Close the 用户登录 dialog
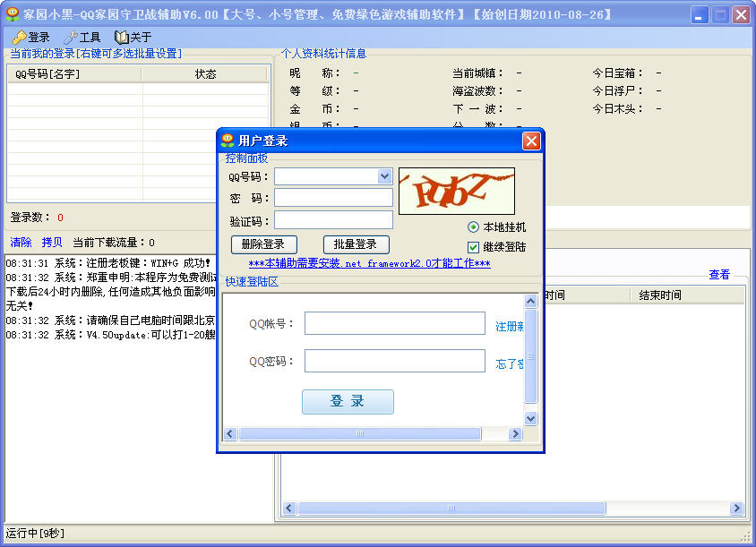This screenshot has height=547, width=756. pos(531,141)
